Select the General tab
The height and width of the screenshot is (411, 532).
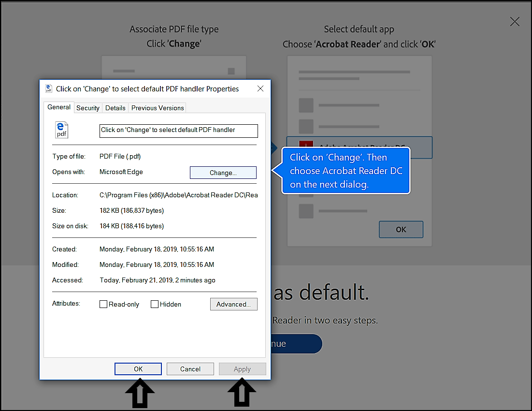point(58,107)
